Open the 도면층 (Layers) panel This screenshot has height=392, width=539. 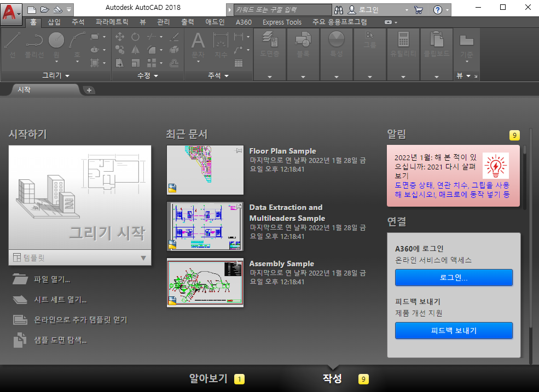[x=270, y=54]
